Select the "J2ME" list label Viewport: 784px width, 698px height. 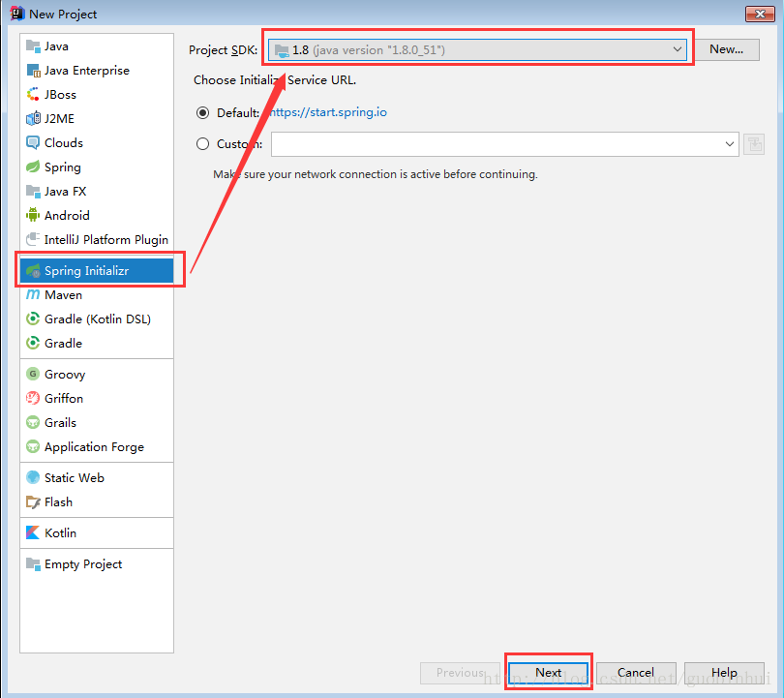tap(59, 118)
